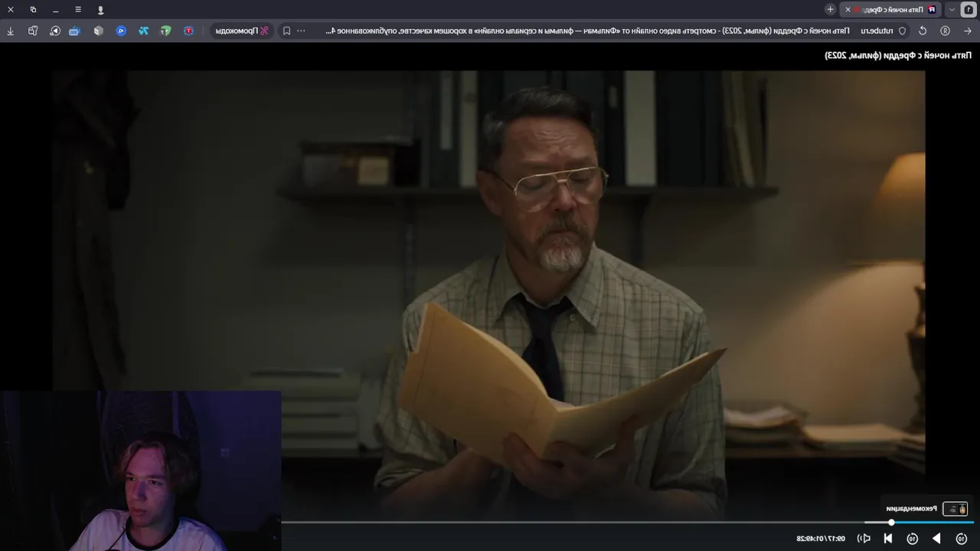The width and height of the screenshot is (980, 551).
Task: Reload the rutube page
Action: 923,31
